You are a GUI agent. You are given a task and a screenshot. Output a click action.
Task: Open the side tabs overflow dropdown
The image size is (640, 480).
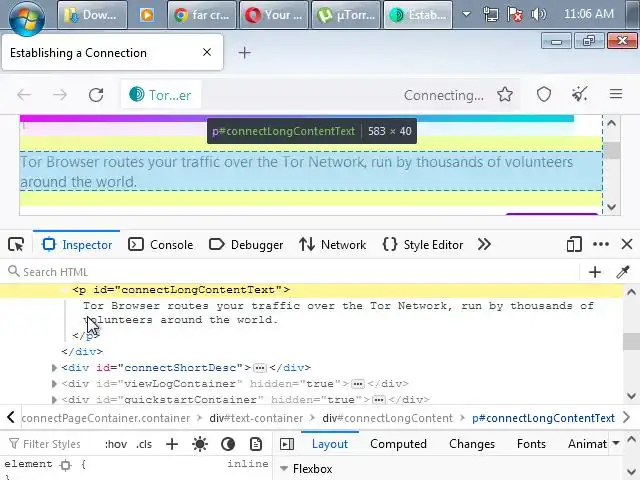pos(616,443)
